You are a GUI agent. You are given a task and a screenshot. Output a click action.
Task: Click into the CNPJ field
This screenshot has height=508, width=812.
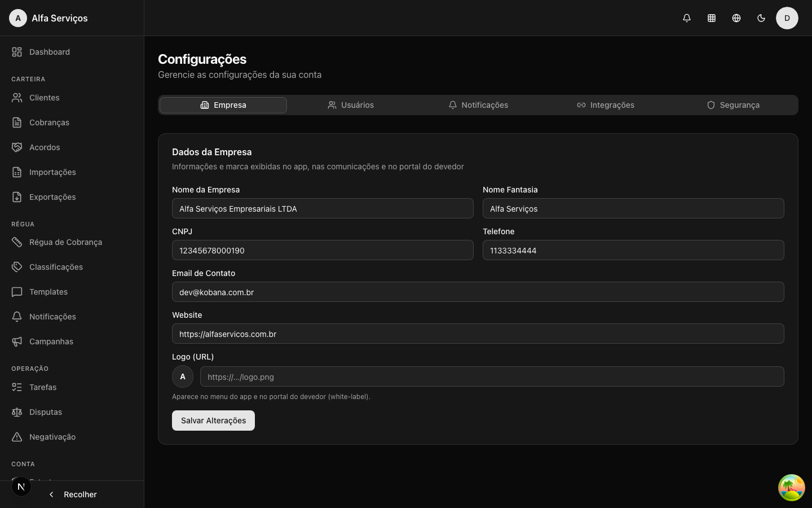323,250
